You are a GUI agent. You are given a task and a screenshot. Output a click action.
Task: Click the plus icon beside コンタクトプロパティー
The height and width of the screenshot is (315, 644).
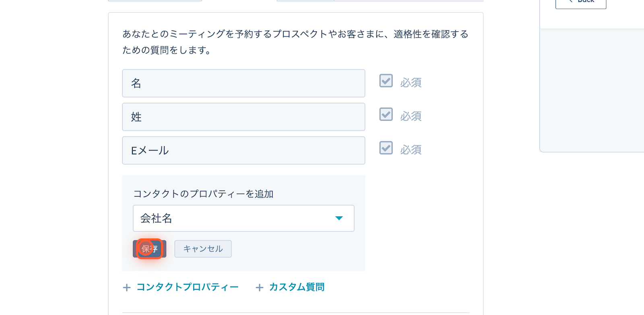click(x=127, y=288)
